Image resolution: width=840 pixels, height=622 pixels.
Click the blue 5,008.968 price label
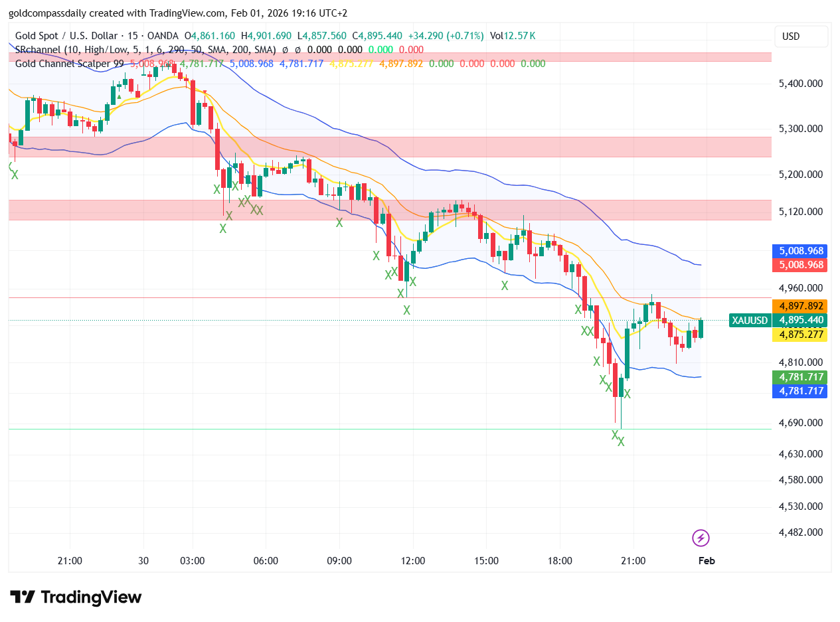pos(799,251)
